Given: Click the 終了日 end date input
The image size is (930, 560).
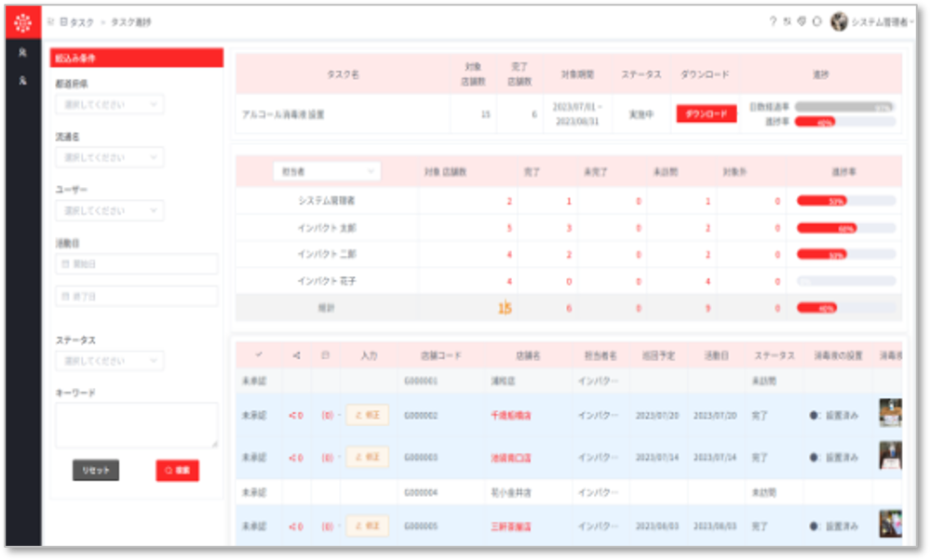Looking at the screenshot, I should pos(137,297).
